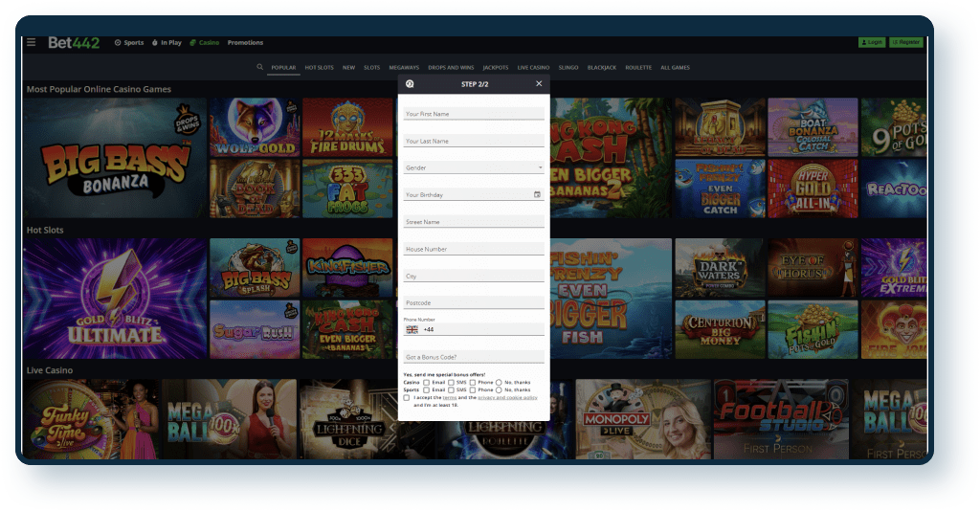Open the Dark Waters game thumbnail
This screenshot has width=980, height=511.
point(720,267)
